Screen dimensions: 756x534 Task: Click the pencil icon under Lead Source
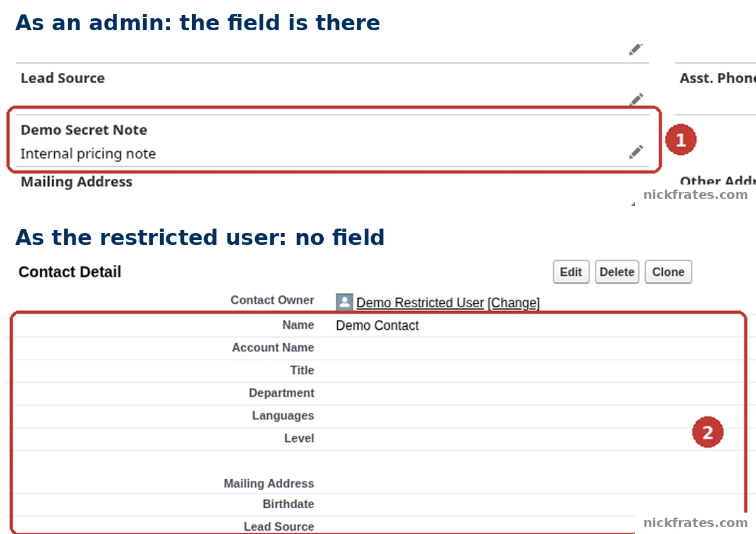click(x=636, y=99)
